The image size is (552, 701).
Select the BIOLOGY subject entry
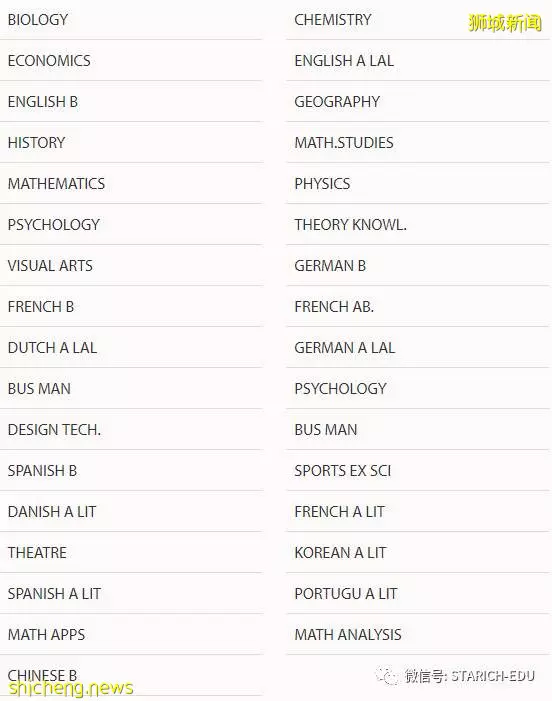[131, 20]
